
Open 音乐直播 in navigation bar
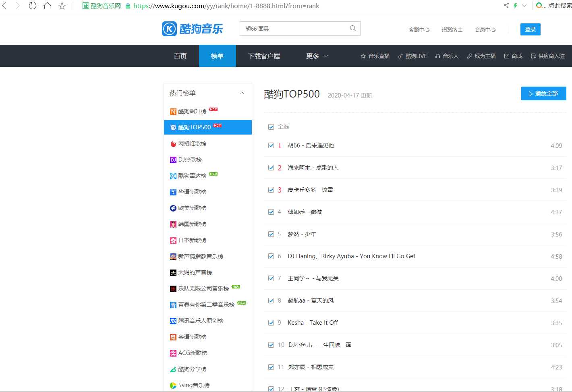click(375, 56)
